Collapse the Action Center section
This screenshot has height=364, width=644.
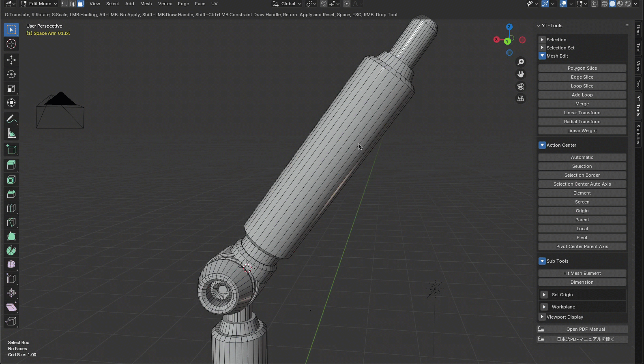coord(542,145)
